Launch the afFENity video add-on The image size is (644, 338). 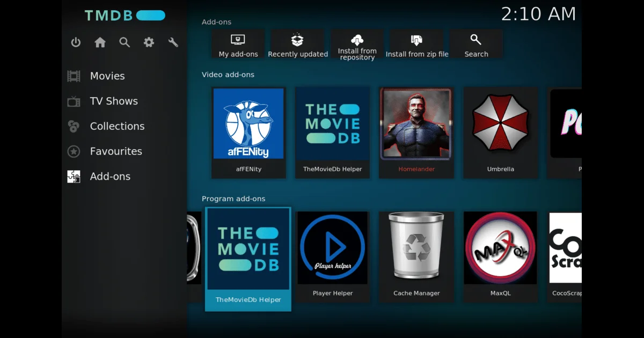[x=248, y=132]
